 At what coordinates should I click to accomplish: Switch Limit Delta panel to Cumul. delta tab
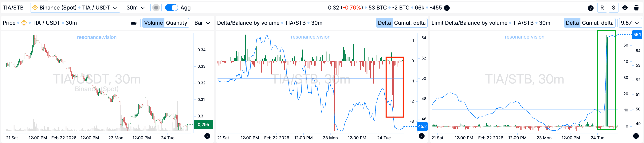pyautogui.click(x=598, y=23)
